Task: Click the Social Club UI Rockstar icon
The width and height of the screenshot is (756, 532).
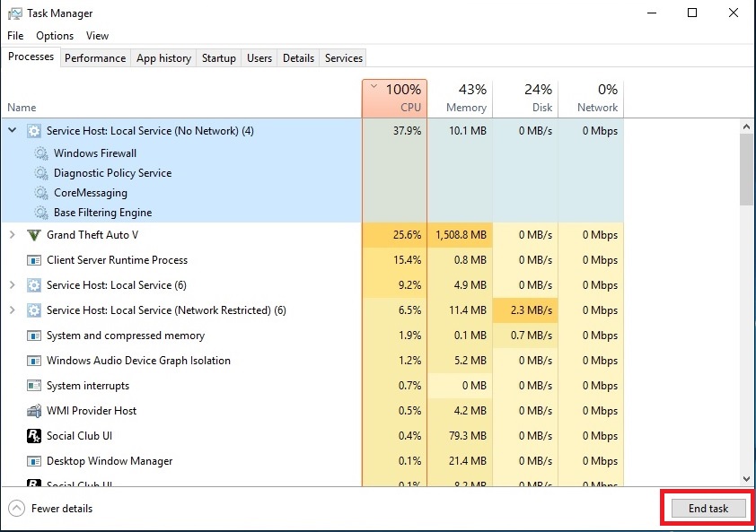Action: [34, 436]
